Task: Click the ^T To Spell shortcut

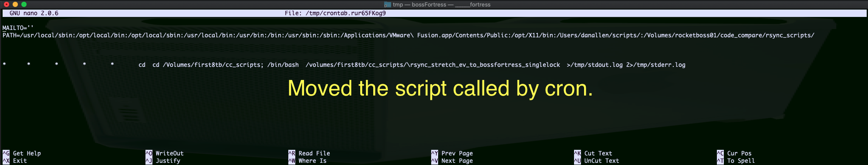Action: (736, 161)
